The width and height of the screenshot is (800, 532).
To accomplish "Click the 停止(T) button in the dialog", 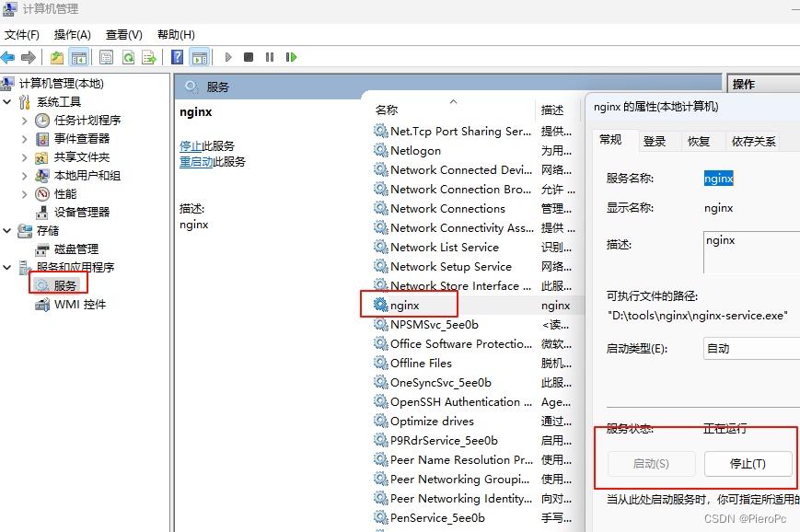I will pyautogui.click(x=748, y=463).
